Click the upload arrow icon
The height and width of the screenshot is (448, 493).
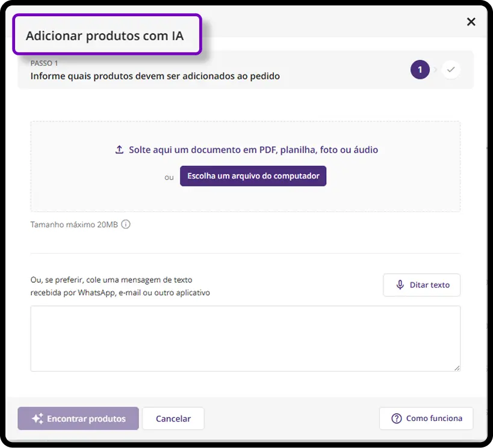pos(119,150)
